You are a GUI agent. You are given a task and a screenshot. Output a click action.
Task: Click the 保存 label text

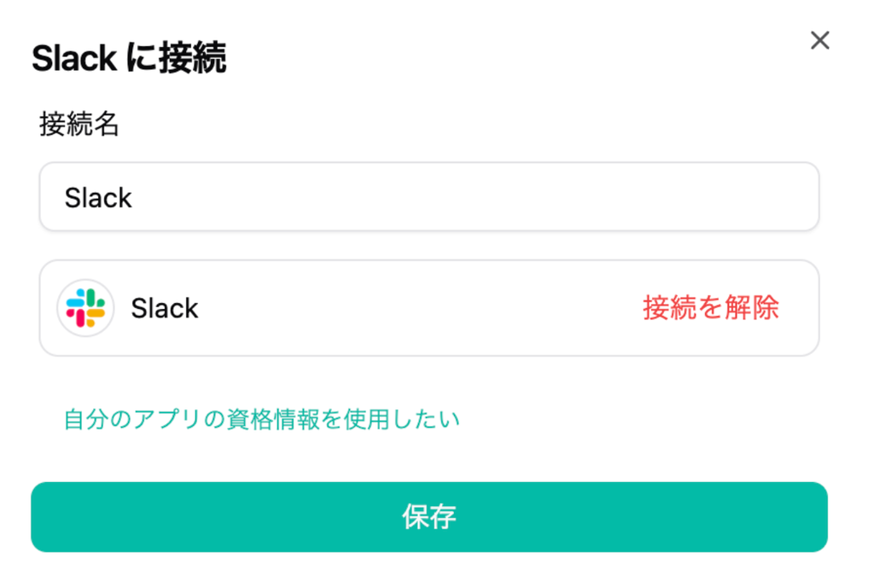point(428,517)
